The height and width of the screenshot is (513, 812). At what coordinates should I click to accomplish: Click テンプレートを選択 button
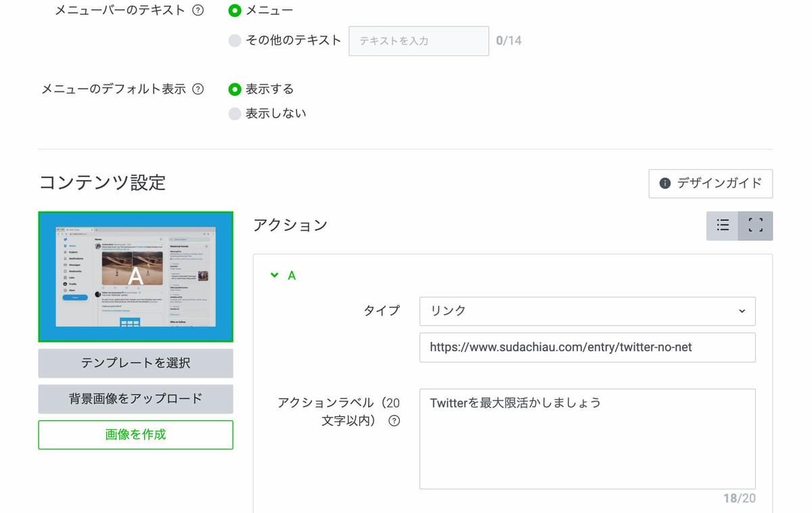coord(135,363)
